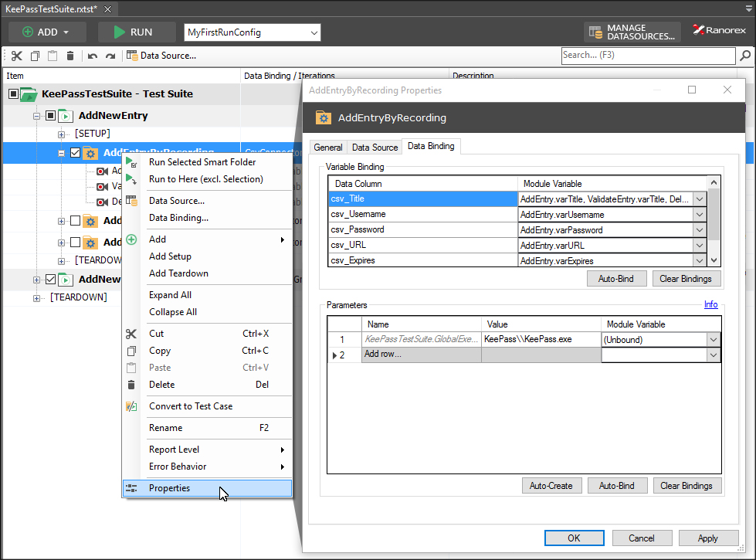Open the Add submenu

(207, 239)
